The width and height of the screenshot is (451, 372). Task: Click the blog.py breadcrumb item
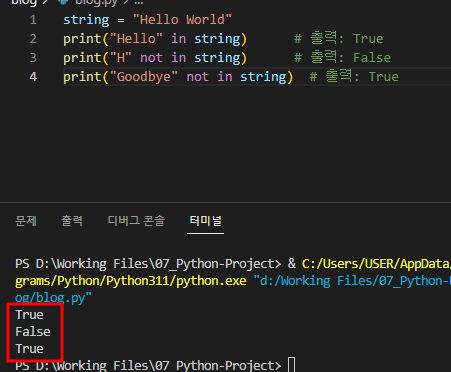click(96, 2)
